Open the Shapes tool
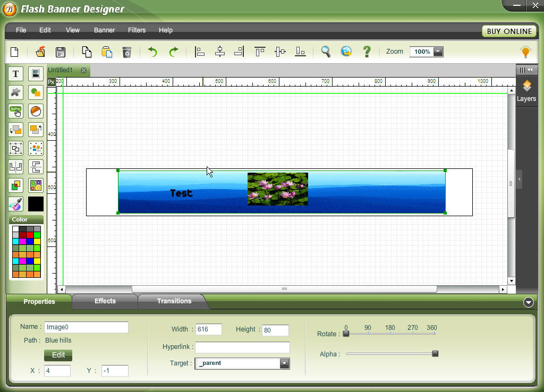This screenshot has height=392, width=544. coord(35,92)
